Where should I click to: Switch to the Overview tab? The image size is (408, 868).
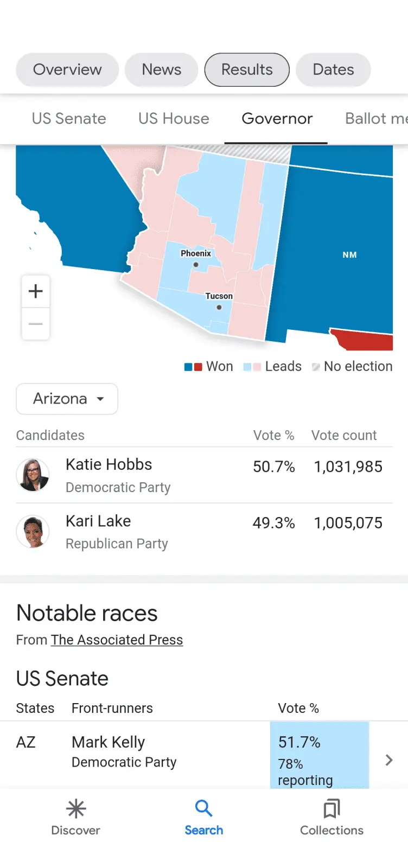[67, 70]
